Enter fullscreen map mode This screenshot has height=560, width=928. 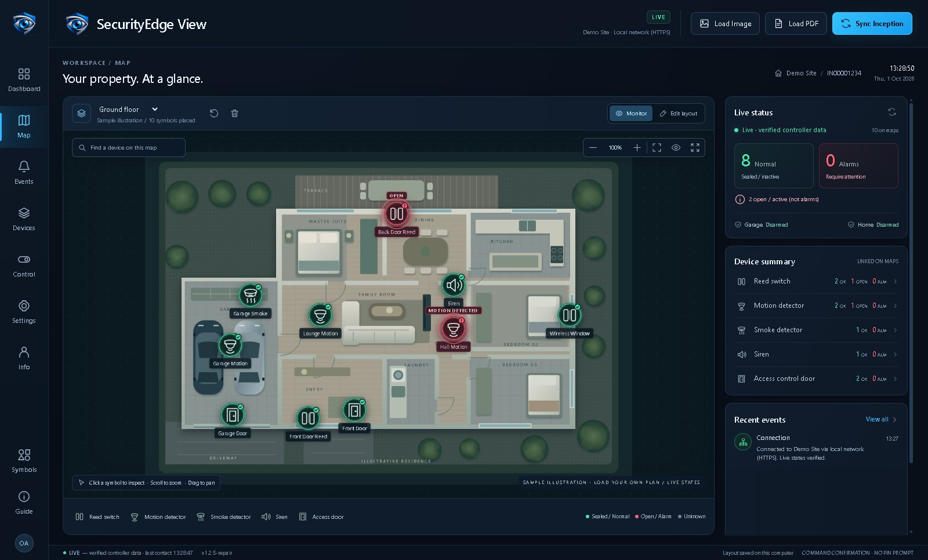tap(695, 148)
